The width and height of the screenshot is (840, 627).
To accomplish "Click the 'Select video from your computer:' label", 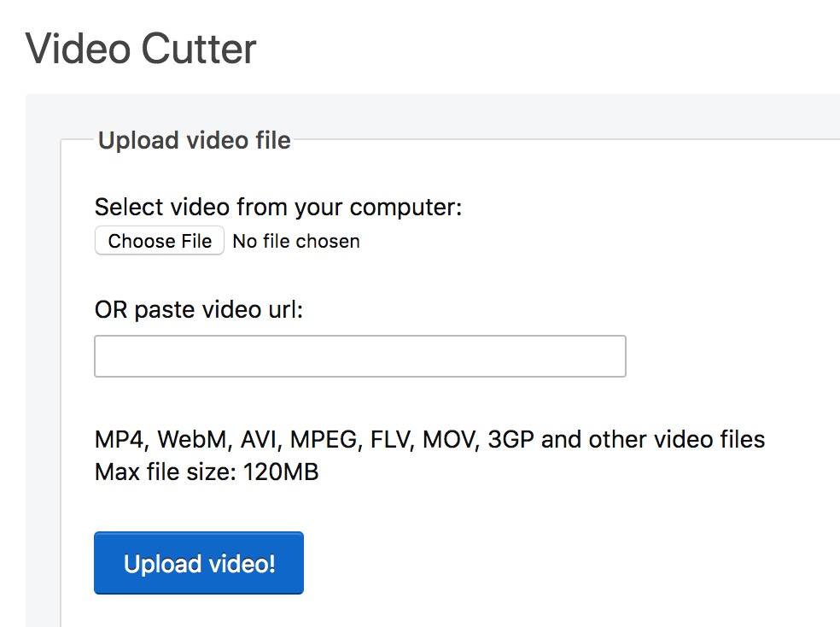I will [278, 208].
